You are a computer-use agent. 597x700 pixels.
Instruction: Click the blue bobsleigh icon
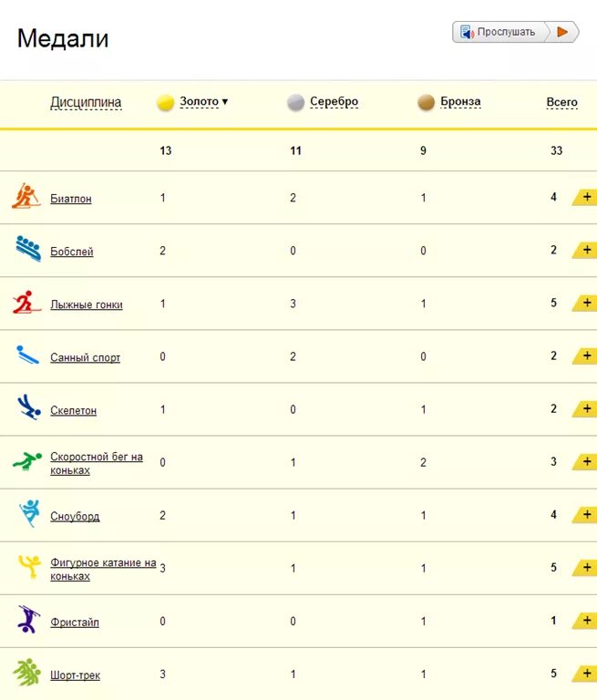(x=28, y=248)
